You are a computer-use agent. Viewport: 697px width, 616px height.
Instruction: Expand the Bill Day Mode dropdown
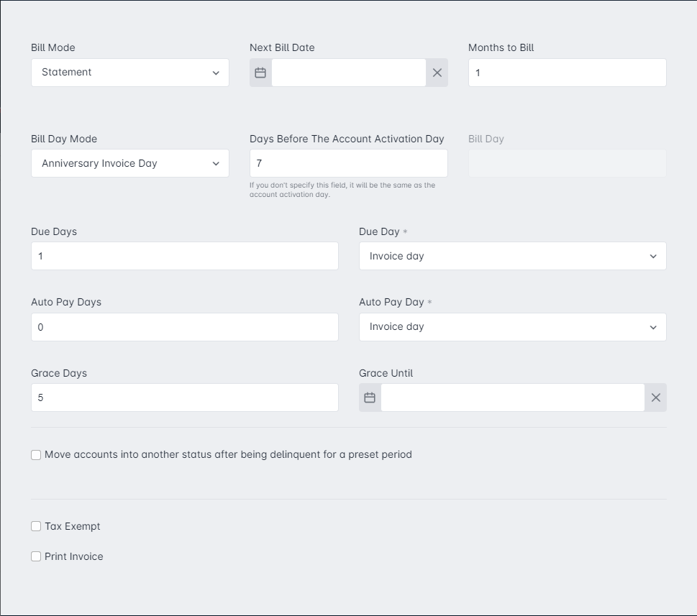[x=130, y=163]
